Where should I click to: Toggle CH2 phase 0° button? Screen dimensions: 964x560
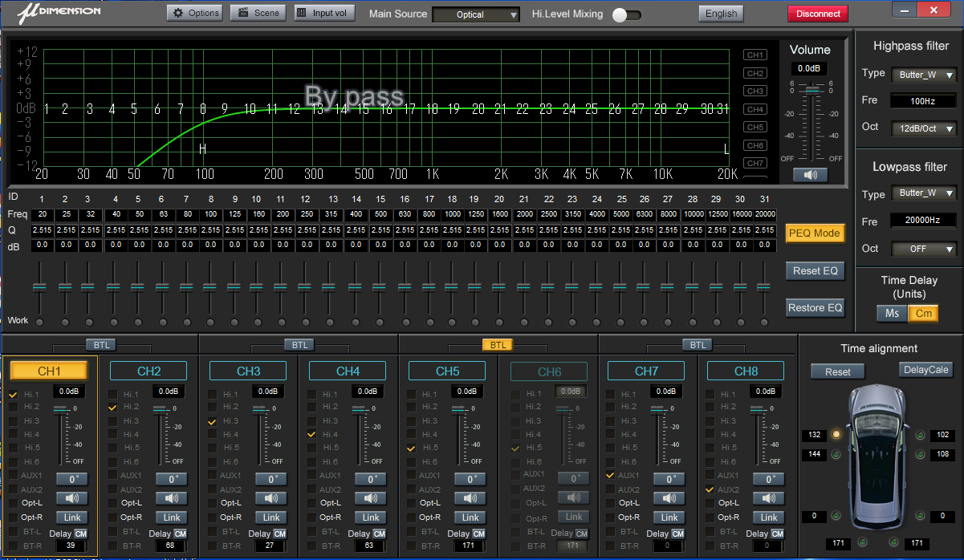pos(172,479)
